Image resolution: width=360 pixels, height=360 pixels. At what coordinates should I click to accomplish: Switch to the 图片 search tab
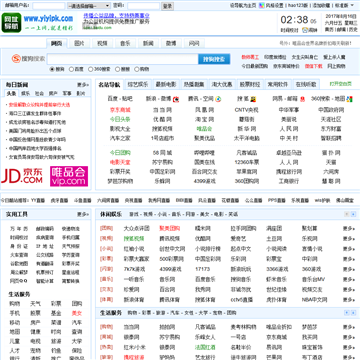(x=79, y=43)
